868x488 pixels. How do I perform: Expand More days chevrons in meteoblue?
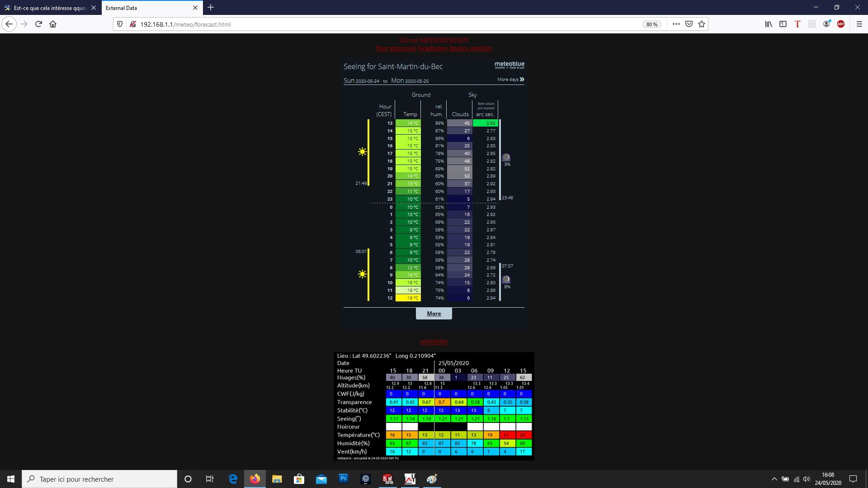[x=522, y=80]
